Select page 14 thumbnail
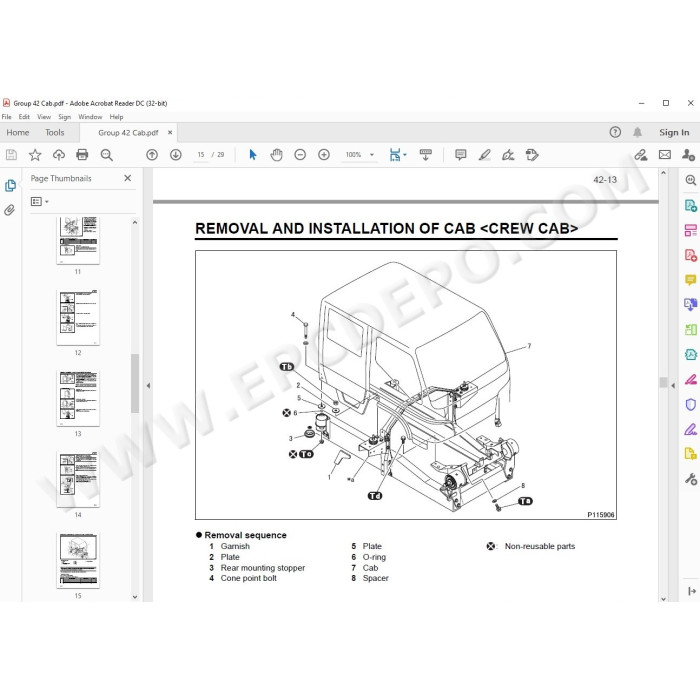Viewport: 700px width, 700px height. click(78, 479)
